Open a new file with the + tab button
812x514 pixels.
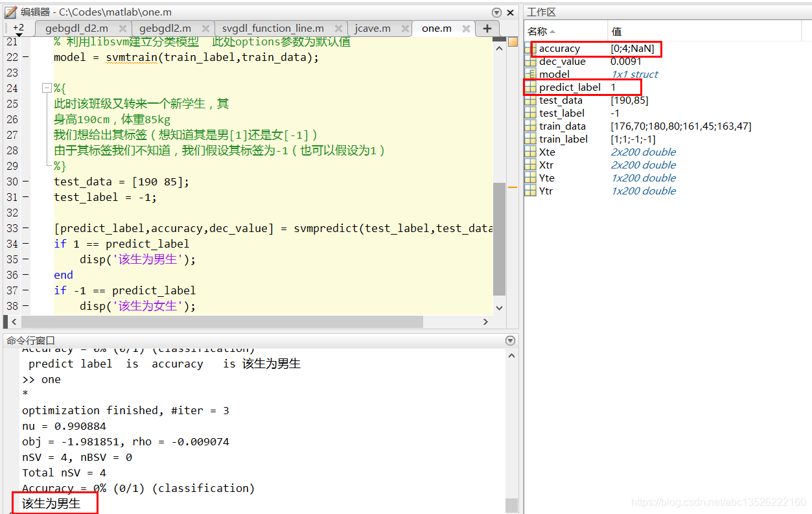click(x=486, y=28)
